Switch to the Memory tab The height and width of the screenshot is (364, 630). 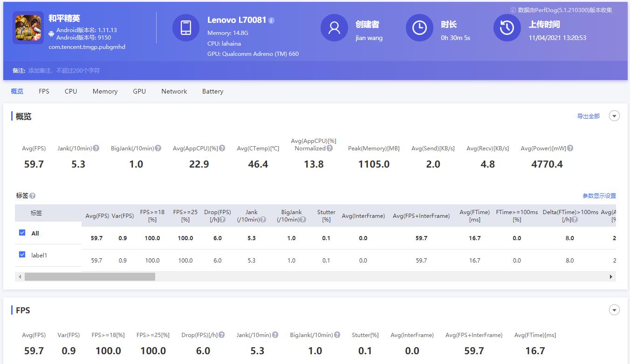[105, 91]
